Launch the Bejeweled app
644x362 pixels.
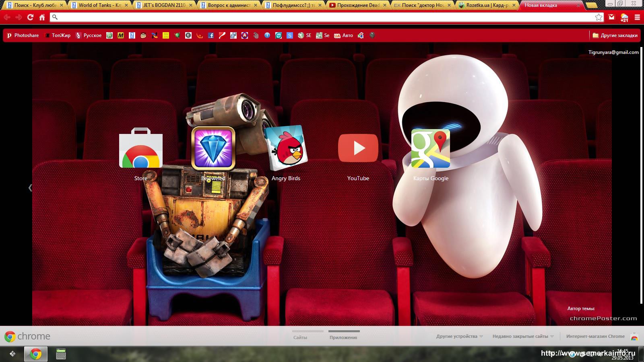pyautogui.click(x=213, y=148)
